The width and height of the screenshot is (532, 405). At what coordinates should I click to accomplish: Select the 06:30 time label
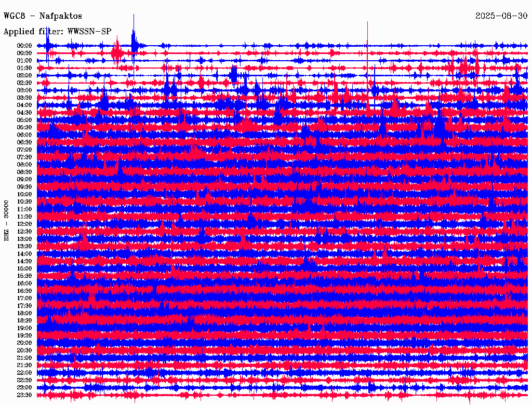24,142
